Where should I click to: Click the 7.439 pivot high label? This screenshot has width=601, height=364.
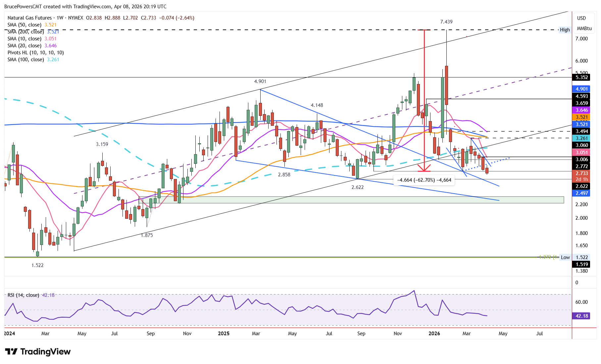coord(446,22)
